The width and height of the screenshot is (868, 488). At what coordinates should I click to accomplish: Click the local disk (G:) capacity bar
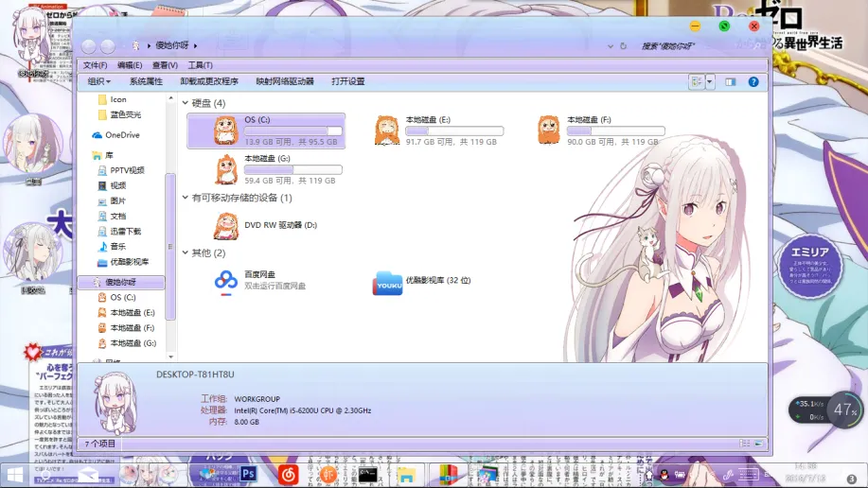[x=293, y=169]
